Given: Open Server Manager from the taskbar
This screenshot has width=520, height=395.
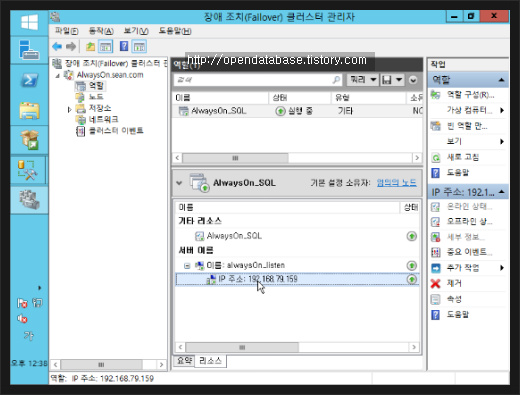Looking at the screenshot, I should point(29,50).
